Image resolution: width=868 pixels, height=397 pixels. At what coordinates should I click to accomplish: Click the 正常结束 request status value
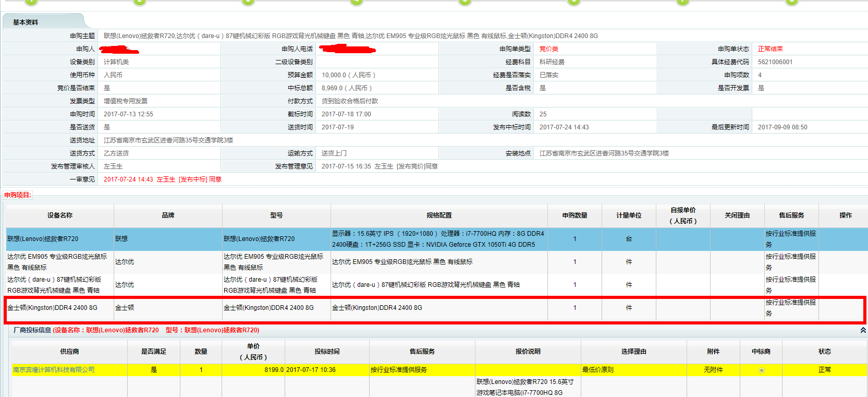[x=771, y=49]
